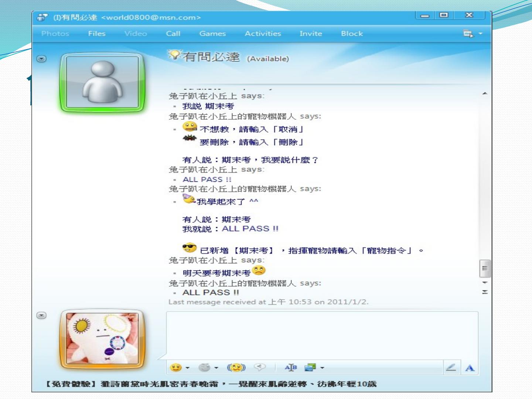This screenshot has height=399, width=532.
Task: Click the Block button
Action: pos(352,34)
